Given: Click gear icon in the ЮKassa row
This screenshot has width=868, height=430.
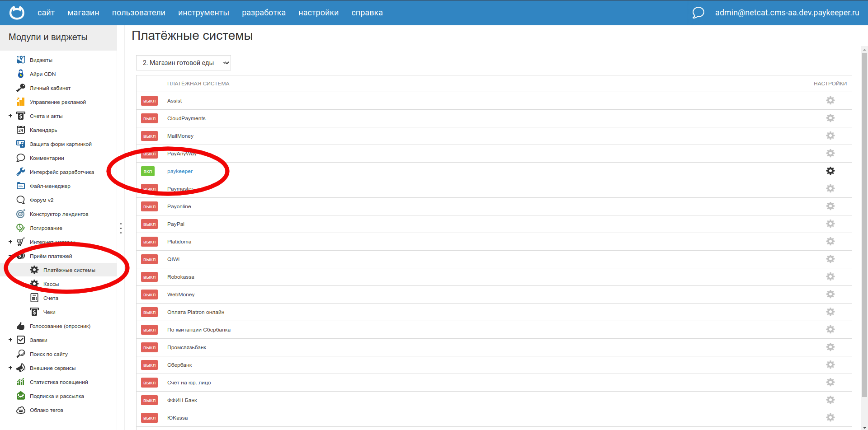Looking at the screenshot, I should tap(830, 418).
